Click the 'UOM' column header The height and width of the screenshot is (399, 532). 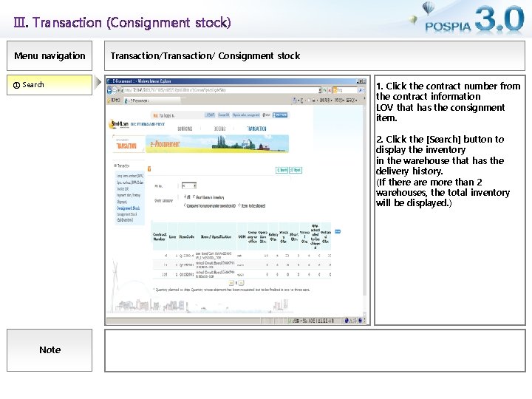click(242, 237)
